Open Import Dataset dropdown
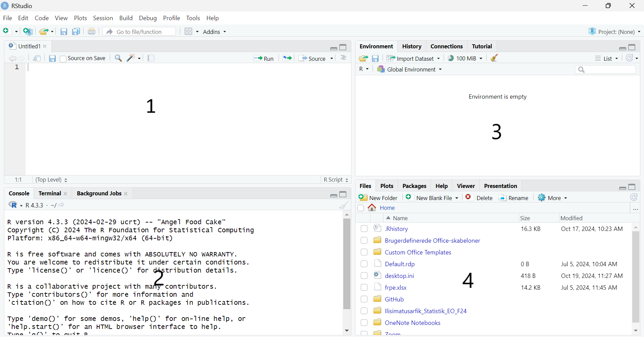The image size is (644, 337). click(x=413, y=58)
